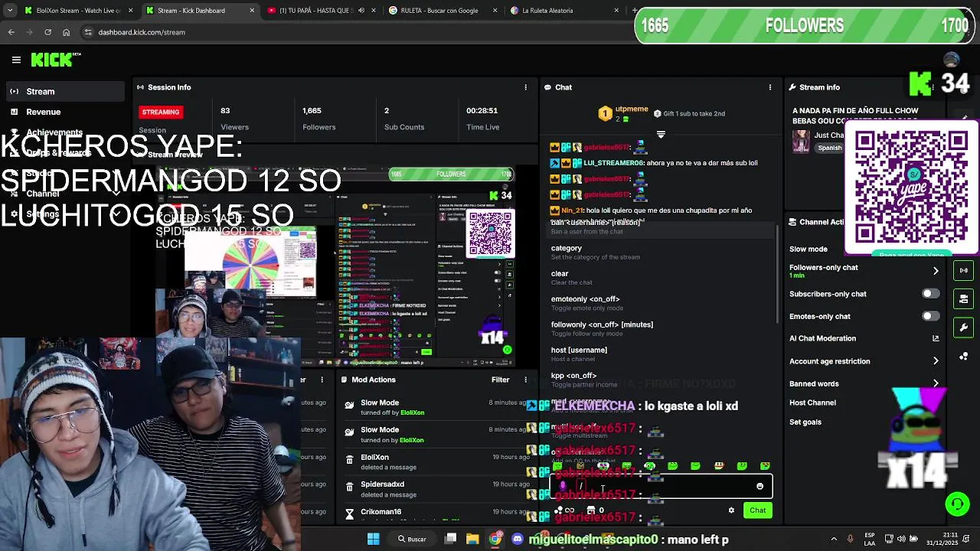The image size is (980, 551).
Task: Expand Followers-only chat settings
Action: click(x=936, y=271)
